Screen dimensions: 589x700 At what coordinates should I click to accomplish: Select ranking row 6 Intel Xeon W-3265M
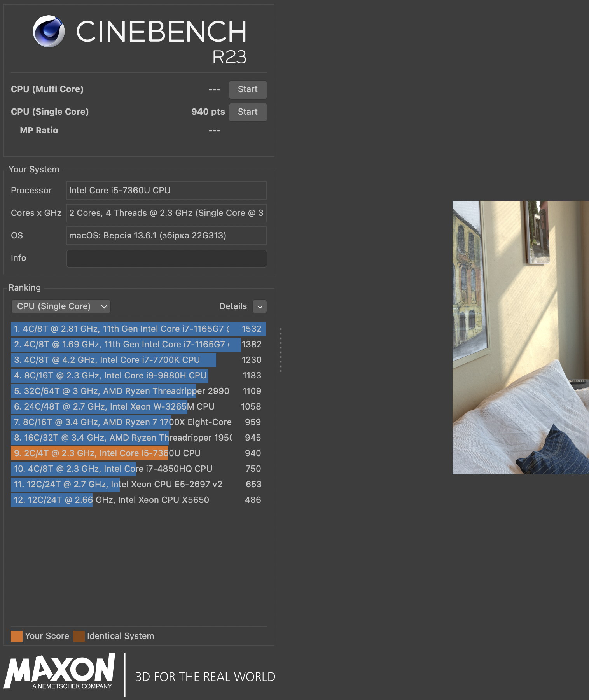tap(138, 407)
